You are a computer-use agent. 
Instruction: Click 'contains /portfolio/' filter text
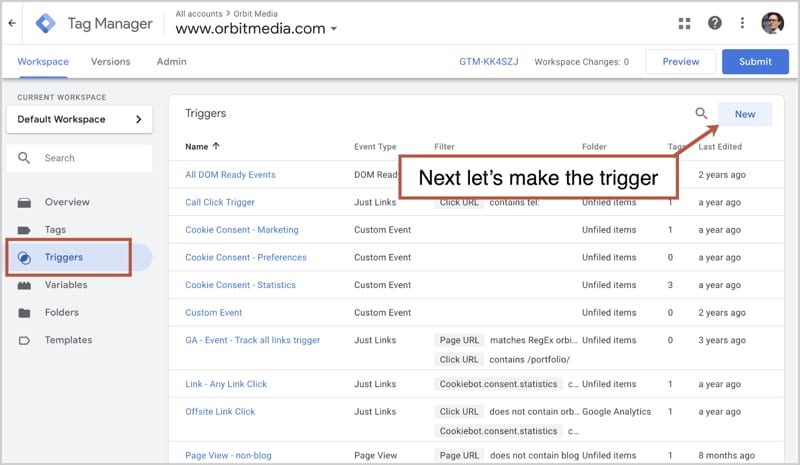[x=529, y=359]
